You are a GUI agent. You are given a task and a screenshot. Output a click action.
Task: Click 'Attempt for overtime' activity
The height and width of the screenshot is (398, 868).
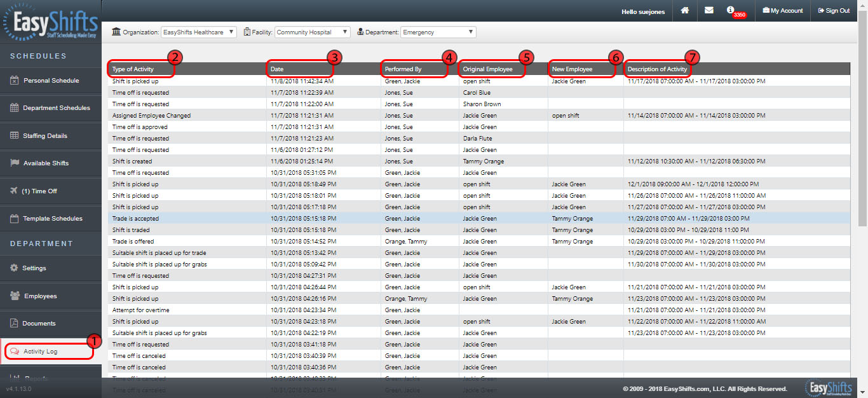click(140, 310)
